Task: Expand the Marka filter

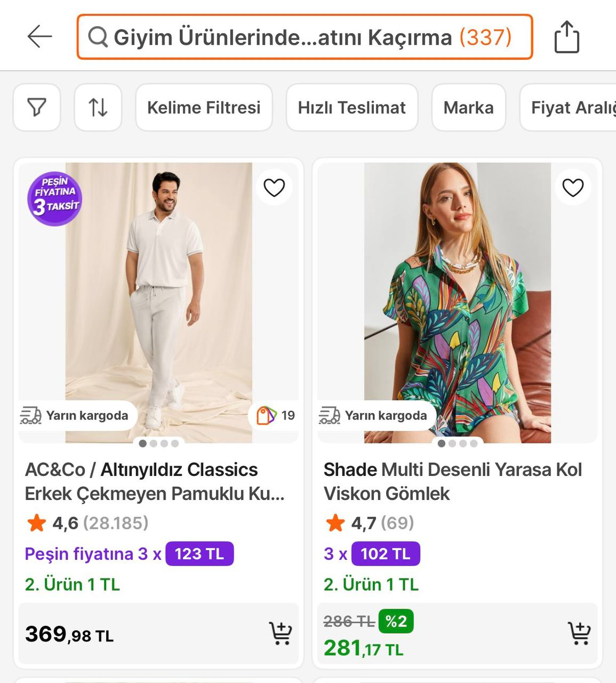Action: pos(468,107)
